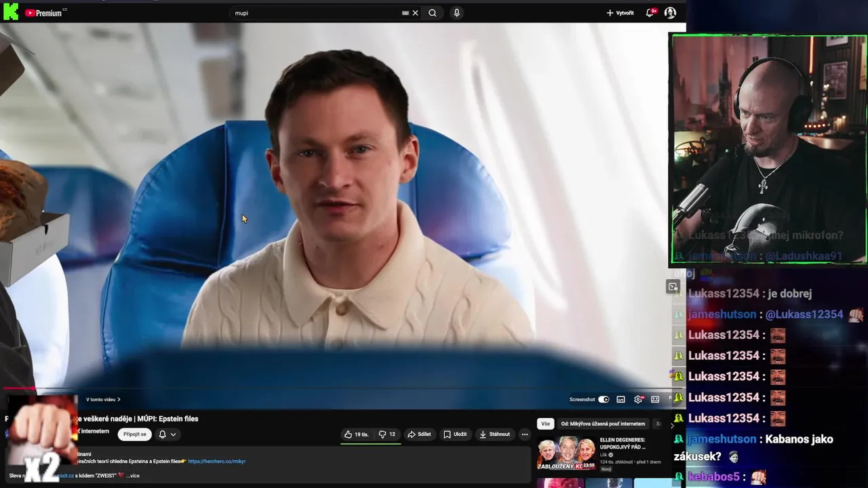The width and height of the screenshot is (868, 488).
Task: Open the three-dot more actions menu
Action: 524,434
